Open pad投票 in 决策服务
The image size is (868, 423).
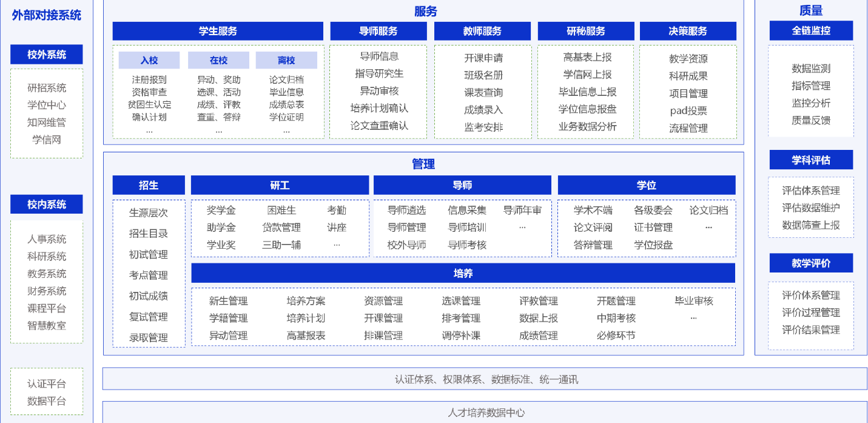pyautogui.click(x=688, y=110)
